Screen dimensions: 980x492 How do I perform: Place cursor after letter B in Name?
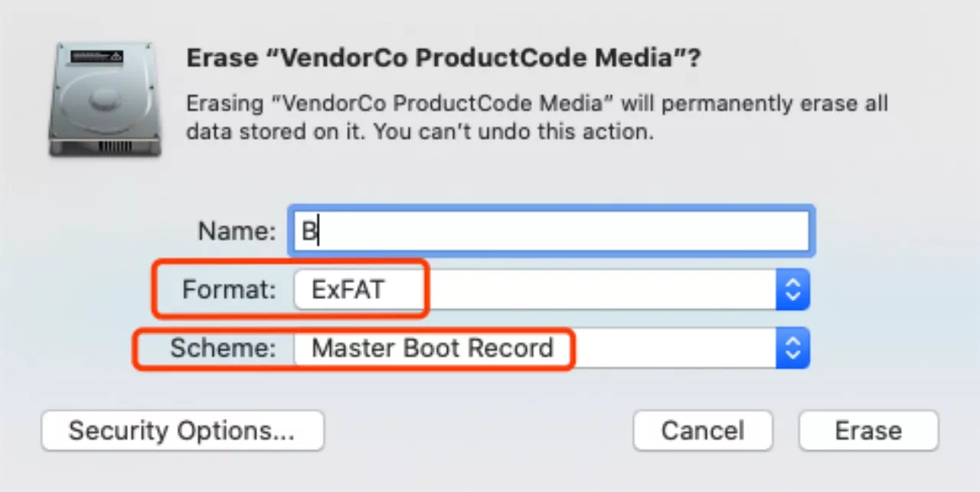pos(318,231)
